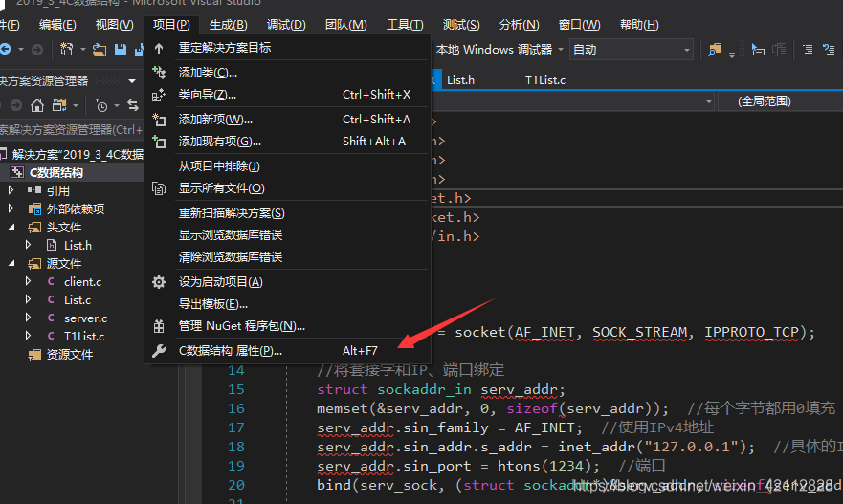Collapse the 源文件 folder
The width and height of the screenshot is (843, 504).
(11, 263)
